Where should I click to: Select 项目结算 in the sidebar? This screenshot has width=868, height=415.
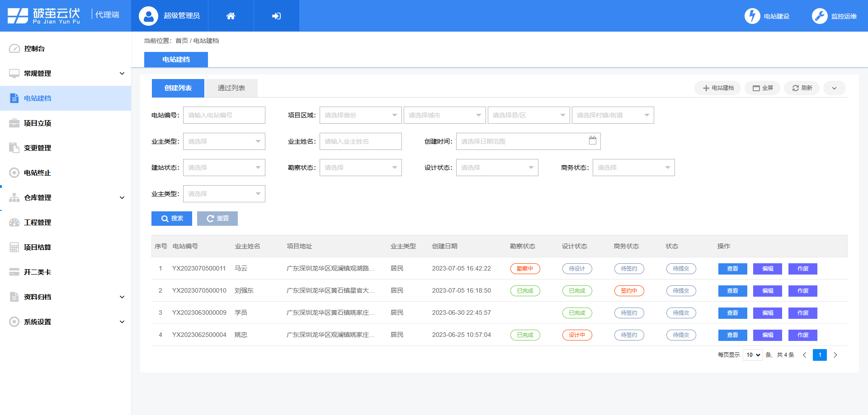(37, 247)
